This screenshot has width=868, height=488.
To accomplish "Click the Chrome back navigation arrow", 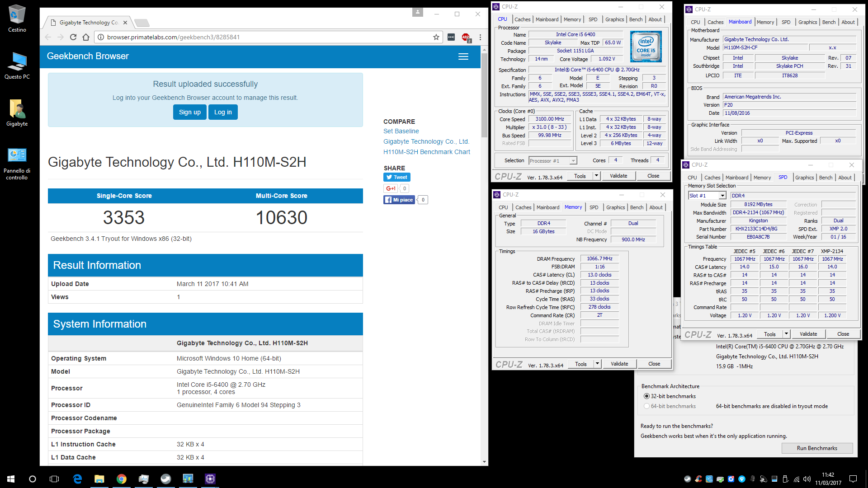I will (x=48, y=37).
